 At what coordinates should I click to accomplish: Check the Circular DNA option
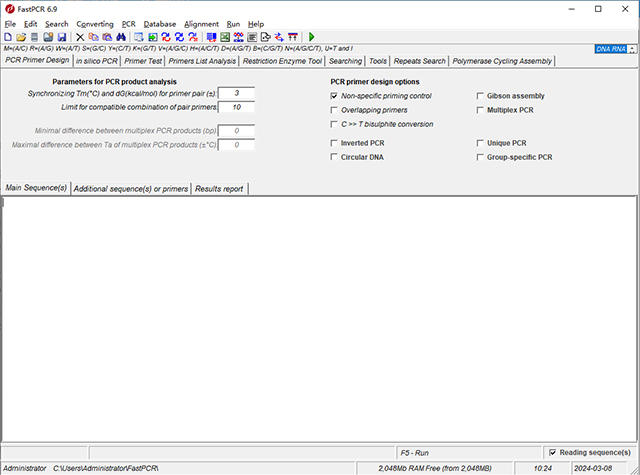[334, 157]
